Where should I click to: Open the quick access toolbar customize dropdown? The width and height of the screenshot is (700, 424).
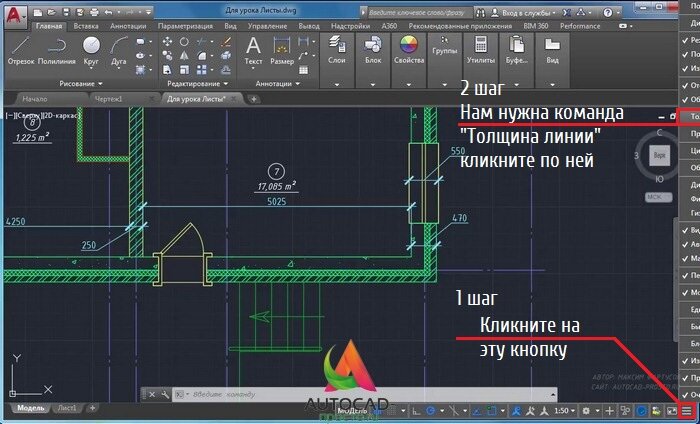pos(149,12)
